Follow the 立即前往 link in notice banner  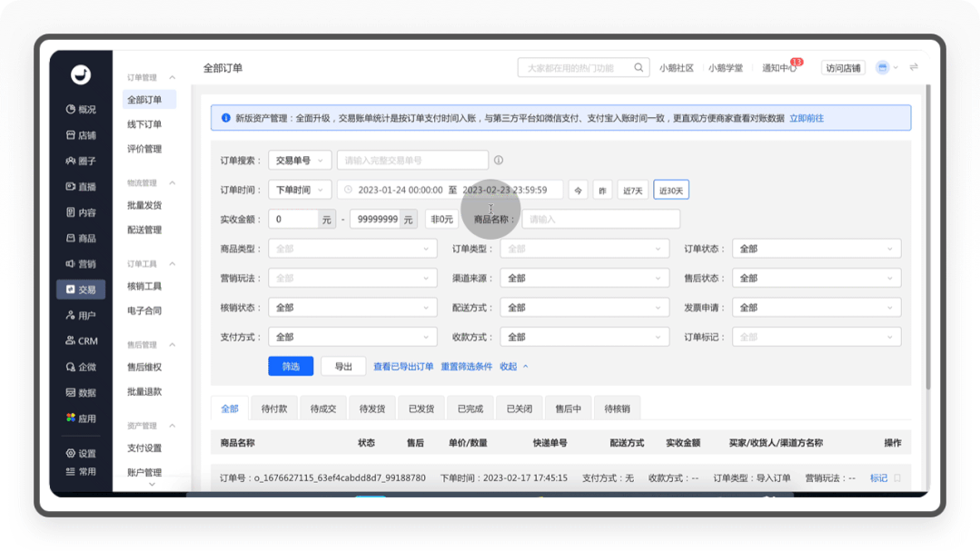pos(807,118)
